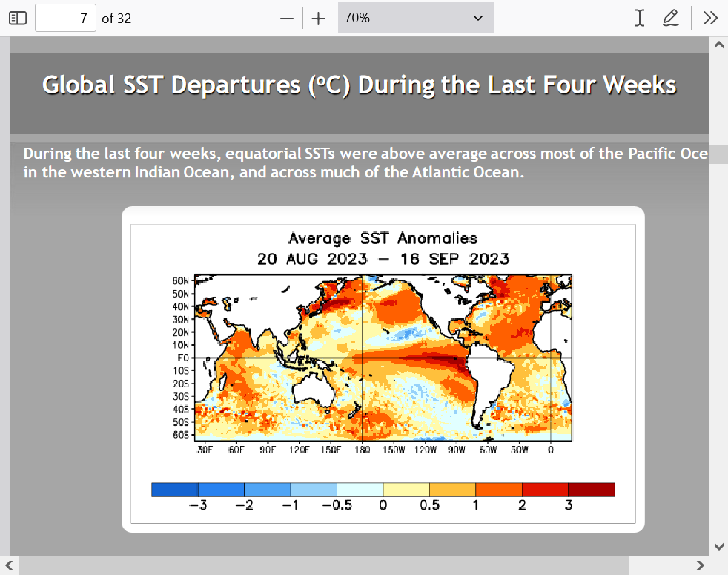Zoom in with the plus button

tap(318, 18)
